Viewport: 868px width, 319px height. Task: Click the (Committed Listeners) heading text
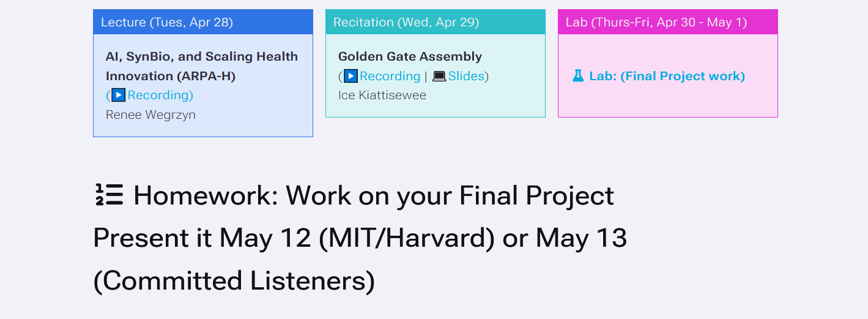click(234, 281)
